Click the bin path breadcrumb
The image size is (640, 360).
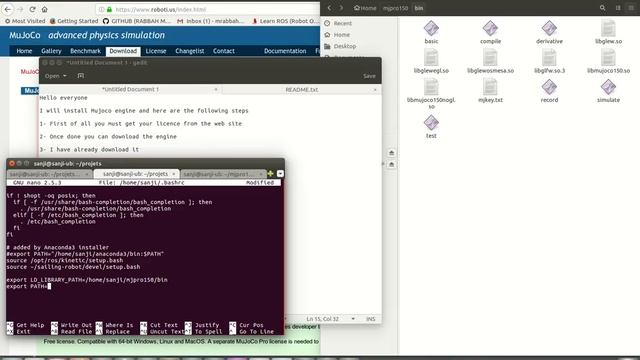419,8
